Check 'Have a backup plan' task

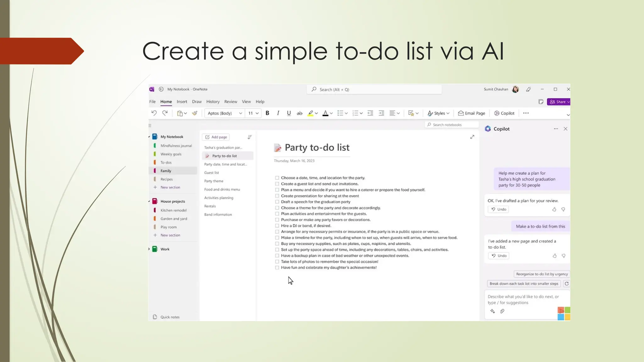coord(277,255)
